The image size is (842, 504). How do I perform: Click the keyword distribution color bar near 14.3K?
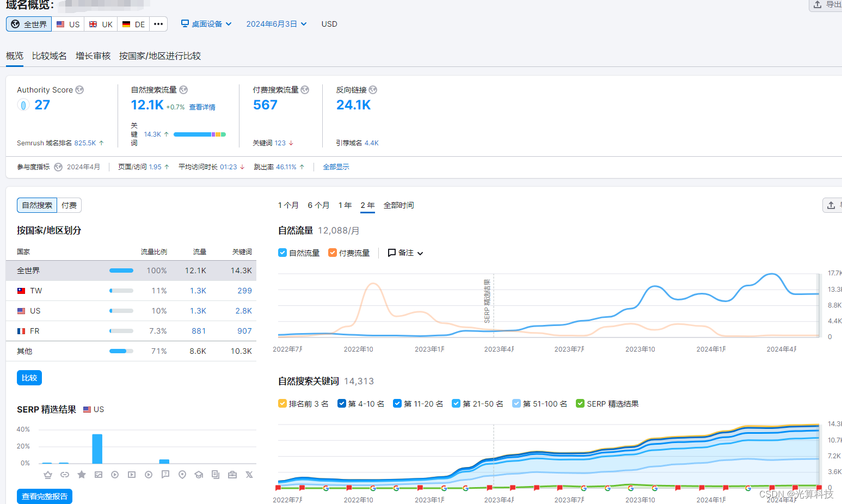point(200,134)
